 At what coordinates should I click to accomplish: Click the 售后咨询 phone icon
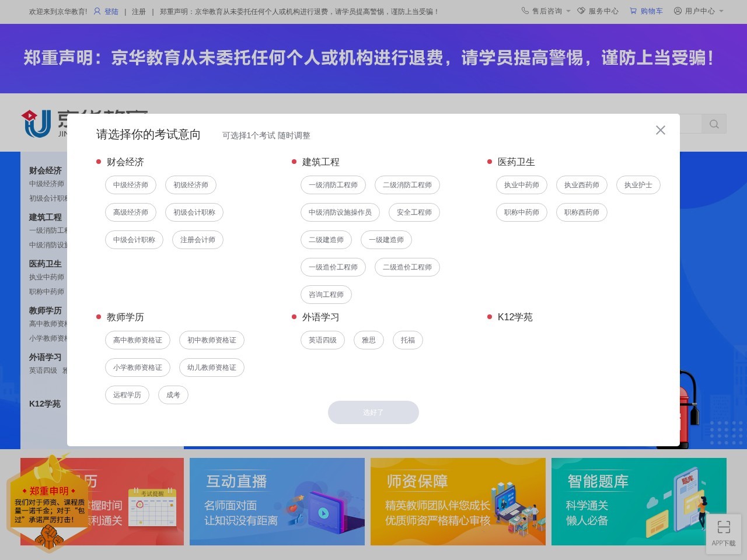524,10
